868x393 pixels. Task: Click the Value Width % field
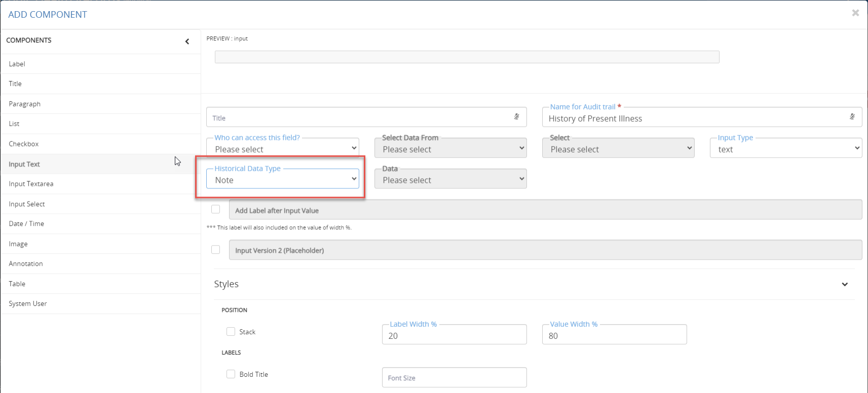(614, 335)
